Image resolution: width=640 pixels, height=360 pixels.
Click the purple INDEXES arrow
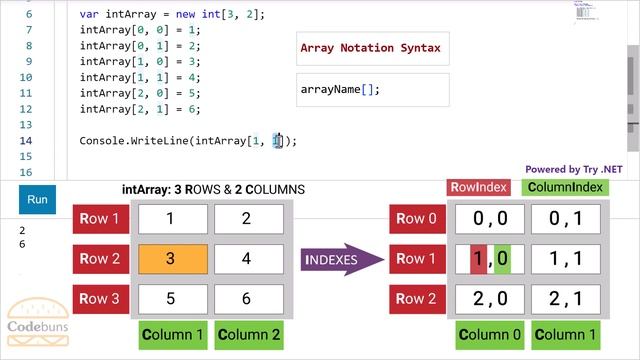coord(342,260)
